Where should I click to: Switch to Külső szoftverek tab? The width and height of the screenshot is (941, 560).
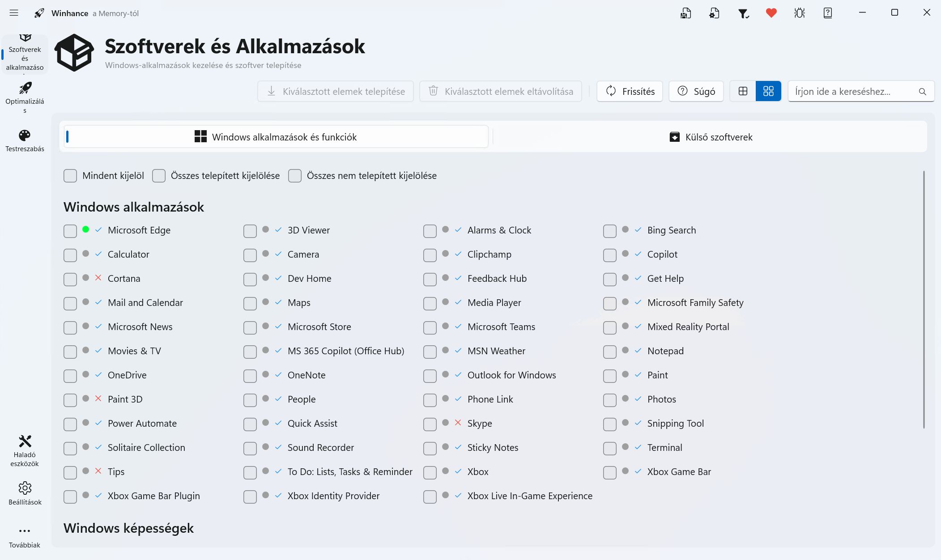(710, 137)
